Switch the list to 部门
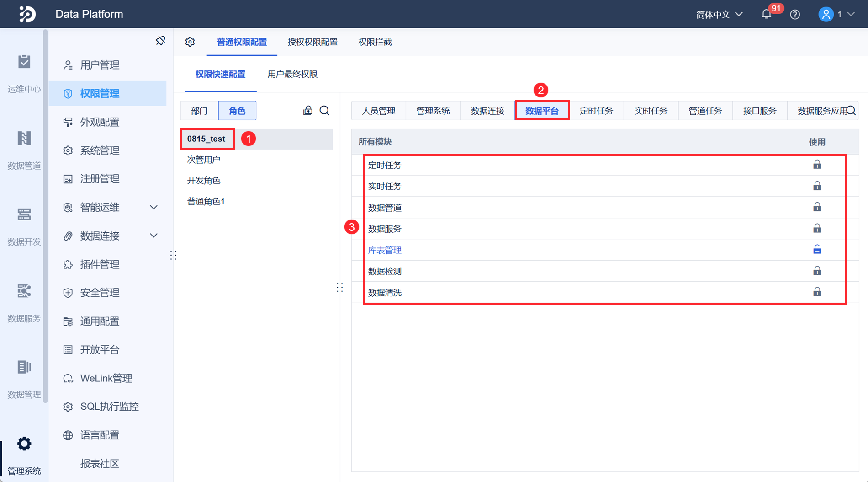 200,111
